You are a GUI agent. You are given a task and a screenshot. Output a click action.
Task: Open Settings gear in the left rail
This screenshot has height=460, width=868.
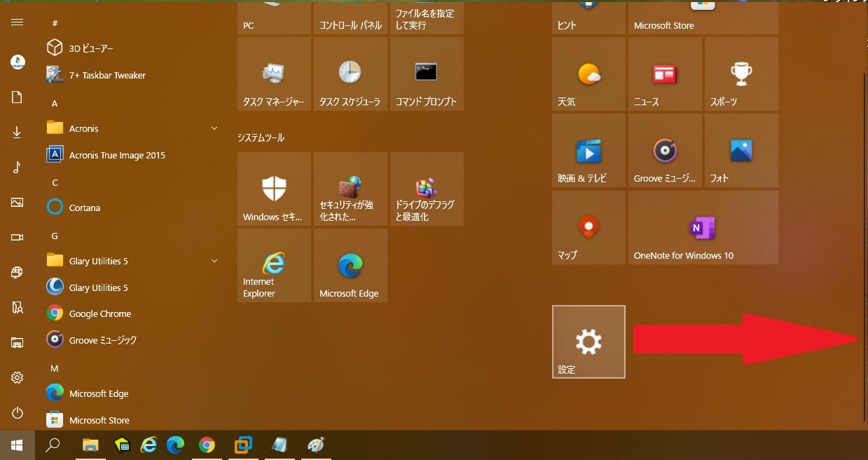18,378
